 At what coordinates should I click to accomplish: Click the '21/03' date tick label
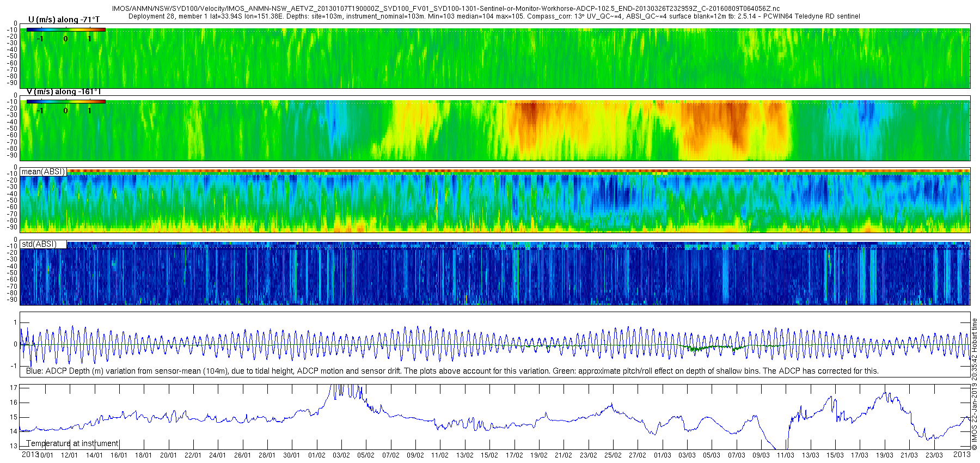tap(909, 455)
